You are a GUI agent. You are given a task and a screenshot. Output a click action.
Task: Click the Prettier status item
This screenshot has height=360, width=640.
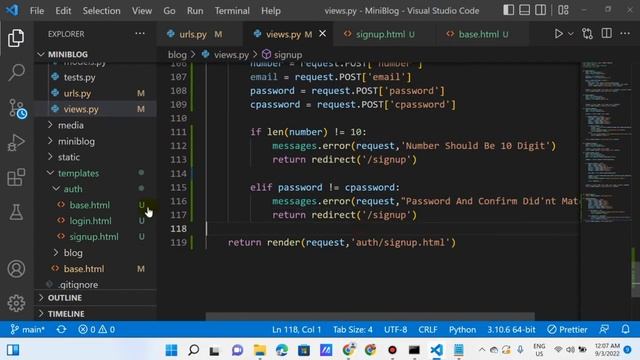tap(567, 329)
